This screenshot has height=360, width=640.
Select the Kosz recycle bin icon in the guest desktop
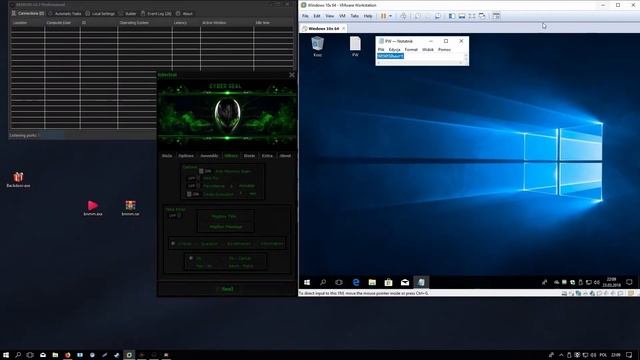pyautogui.click(x=318, y=46)
